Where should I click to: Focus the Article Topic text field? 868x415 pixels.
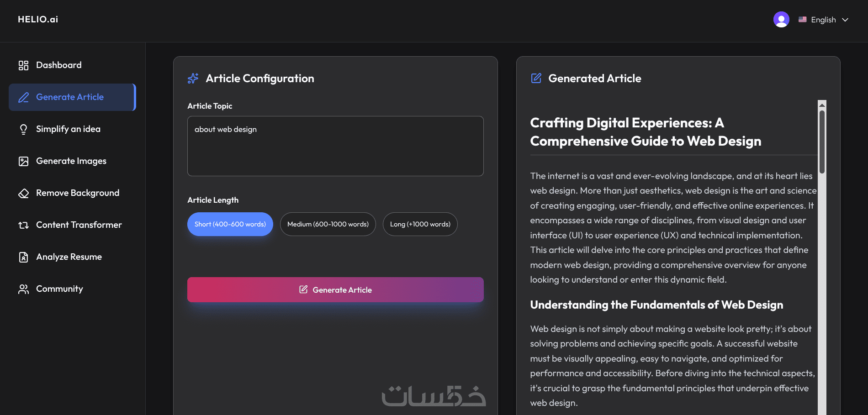[335, 146]
